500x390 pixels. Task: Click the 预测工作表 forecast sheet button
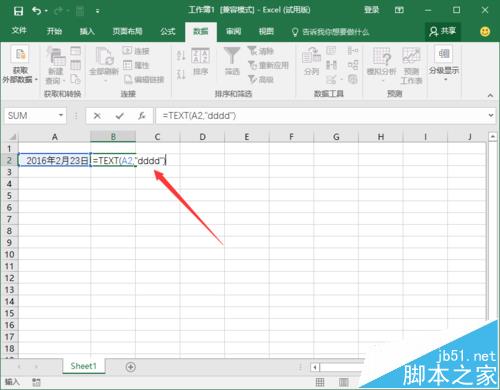pos(411,65)
